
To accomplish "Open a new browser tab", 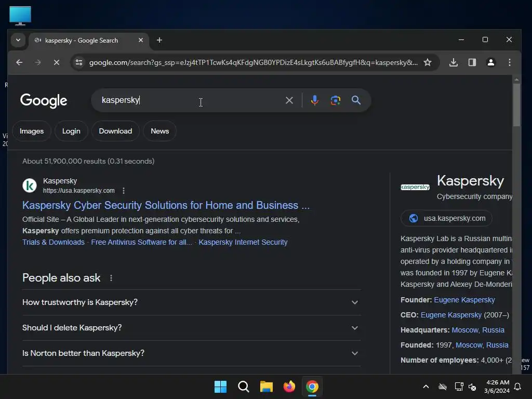I will (x=159, y=41).
